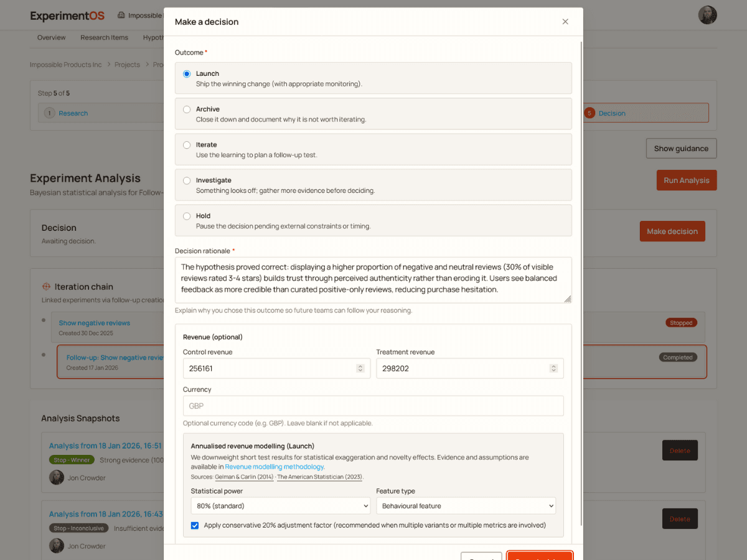Switch to the Research Items tab

(x=104, y=37)
